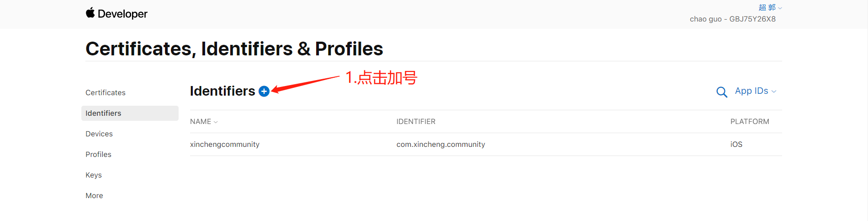The height and width of the screenshot is (221, 868).
Task: Open the Keys section
Action: 94,175
